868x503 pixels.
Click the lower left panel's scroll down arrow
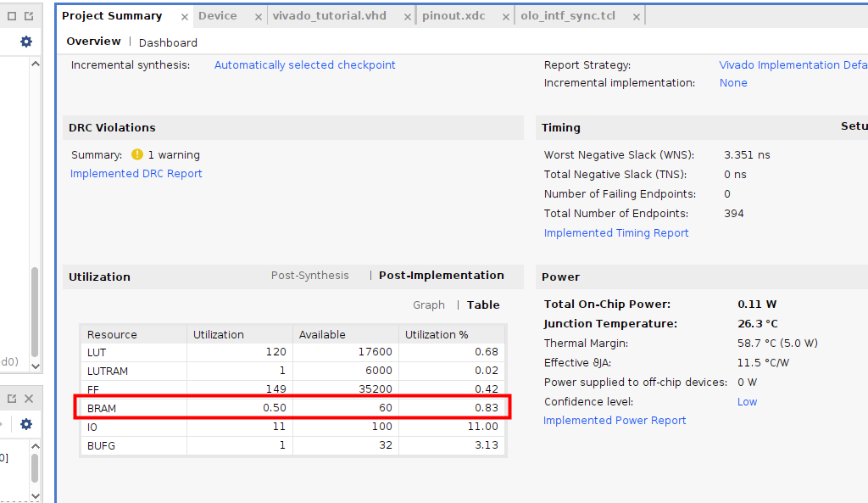(36, 496)
